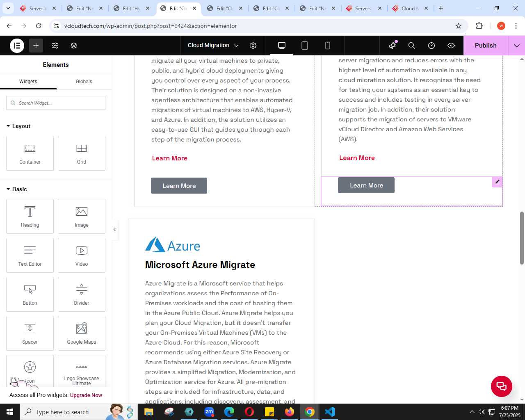Click the Add Element plus button
Screen dimensions: 525x420
(x=36, y=46)
